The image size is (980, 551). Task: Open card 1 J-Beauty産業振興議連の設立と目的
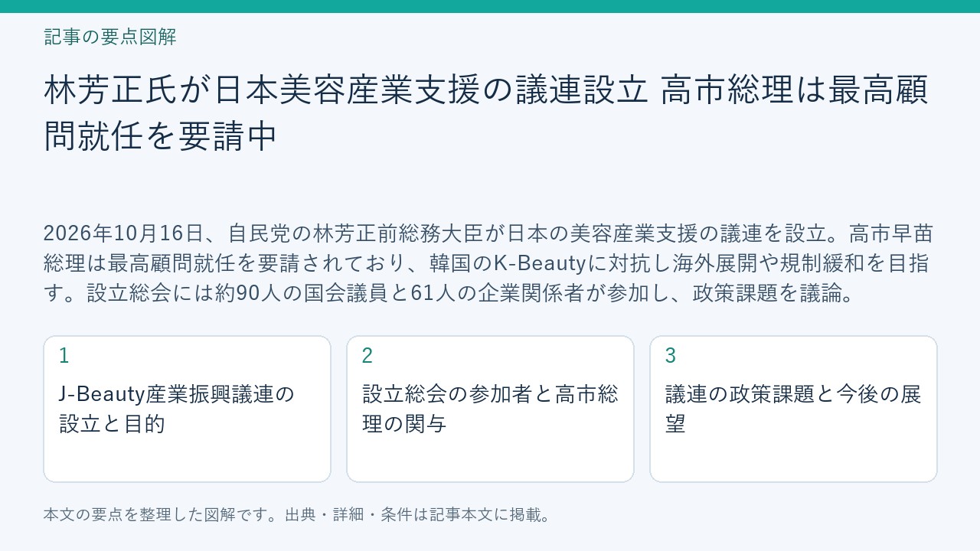(188, 409)
